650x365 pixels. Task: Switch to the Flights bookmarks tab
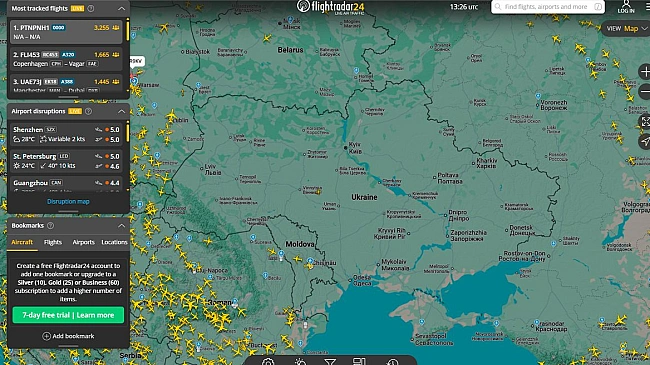53,242
